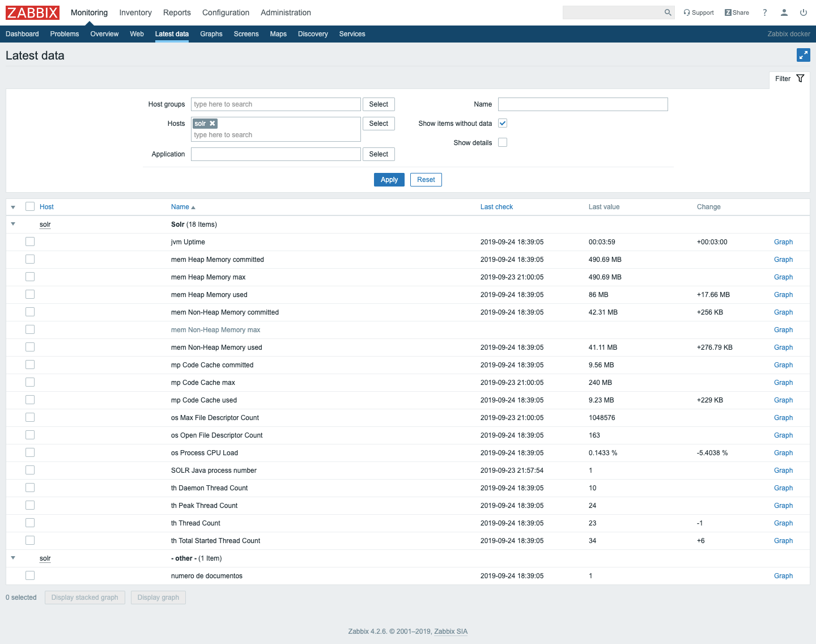Go to the Overview submenu
The width and height of the screenshot is (816, 644).
point(104,34)
